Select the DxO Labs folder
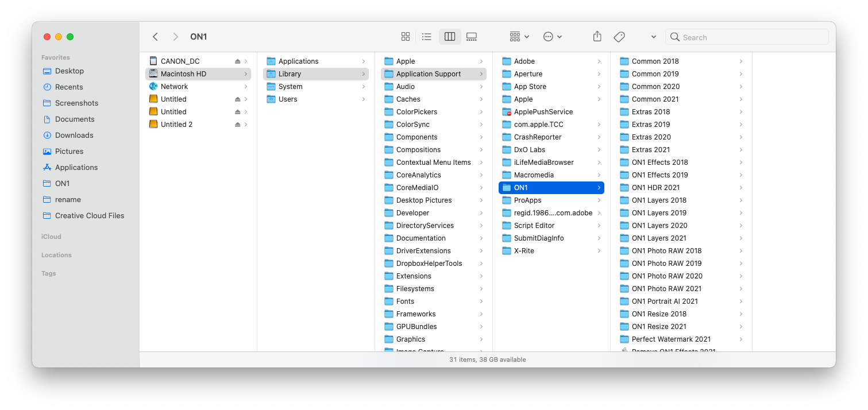This screenshot has width=868, height=410. coord(529,150)
